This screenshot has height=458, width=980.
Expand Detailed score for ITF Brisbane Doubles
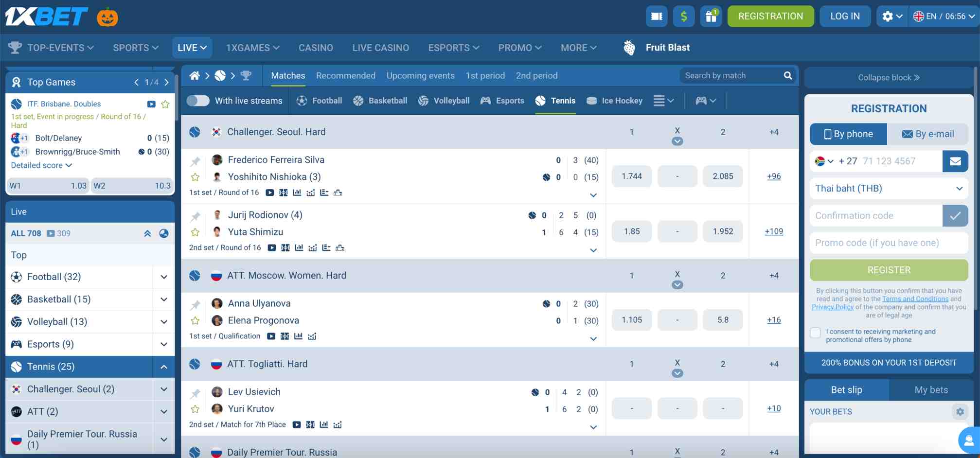(x=41, y=165)
